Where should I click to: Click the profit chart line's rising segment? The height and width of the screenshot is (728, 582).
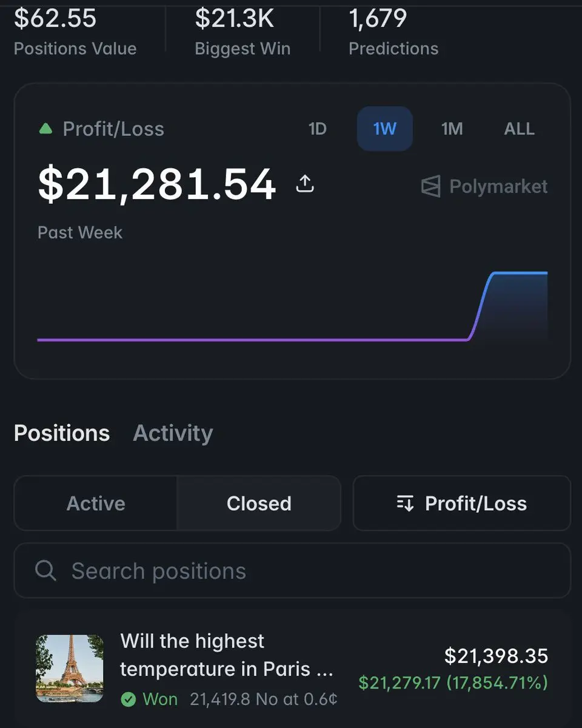pos(481,306)
